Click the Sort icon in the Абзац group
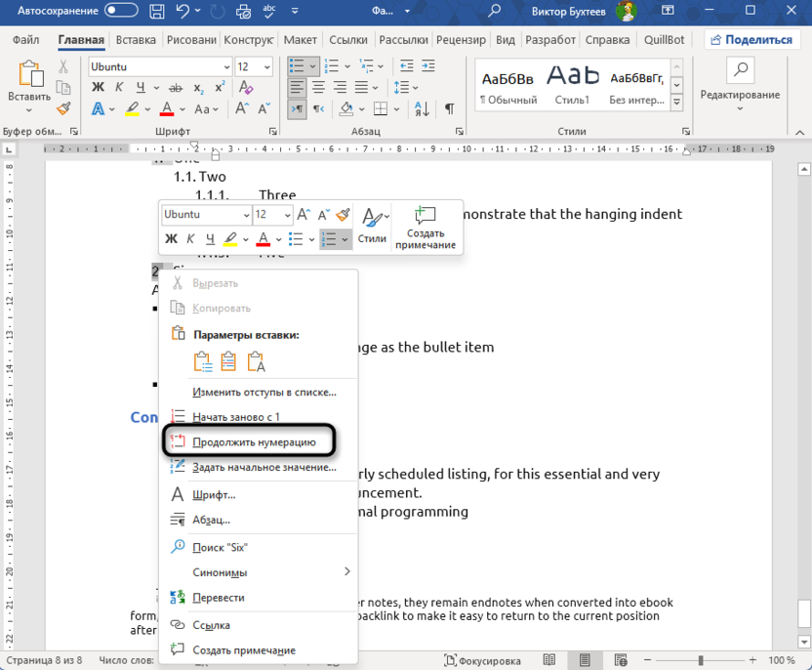Screen dimensions: 812x670 pos(423,108)
